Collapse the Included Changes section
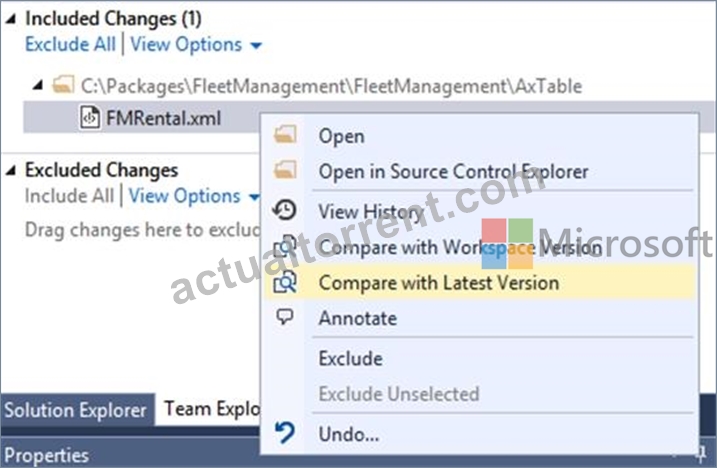Image resolution: width=717 pixels, height=468 pixels. pos(11,19)
